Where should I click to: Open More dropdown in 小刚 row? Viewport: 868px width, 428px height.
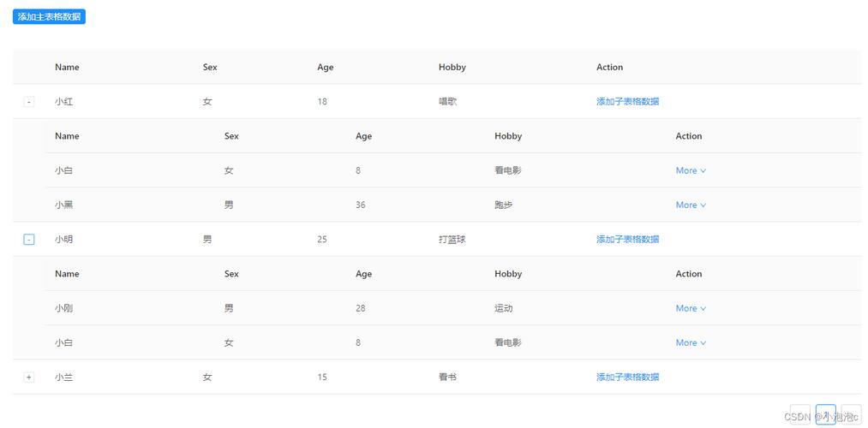(x=691, y=308)
